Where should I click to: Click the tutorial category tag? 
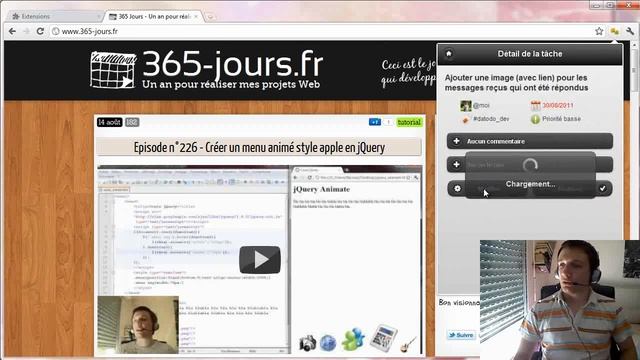tap(409, 122)
